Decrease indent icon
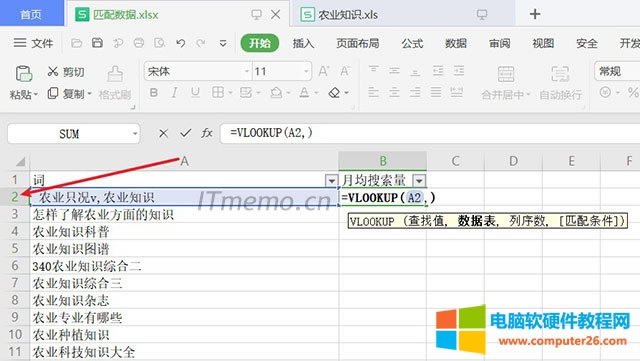Screen dimensions: 640x361 [438, 71]
